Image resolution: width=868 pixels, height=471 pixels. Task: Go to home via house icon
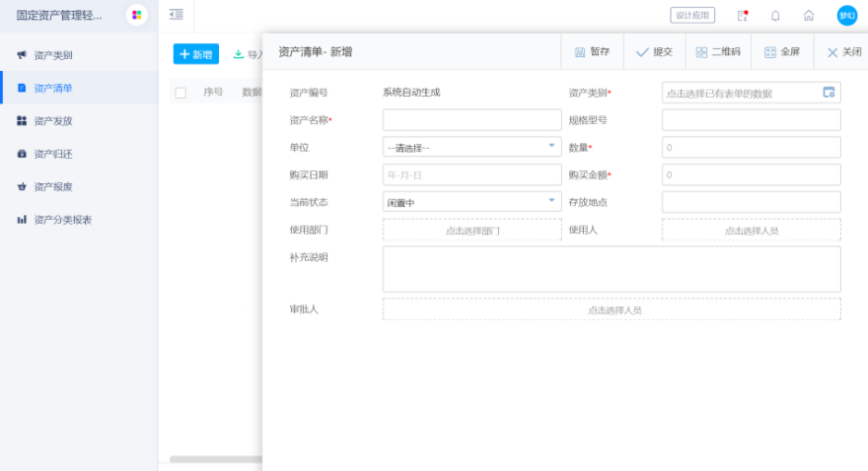click(x=809, y=16)
